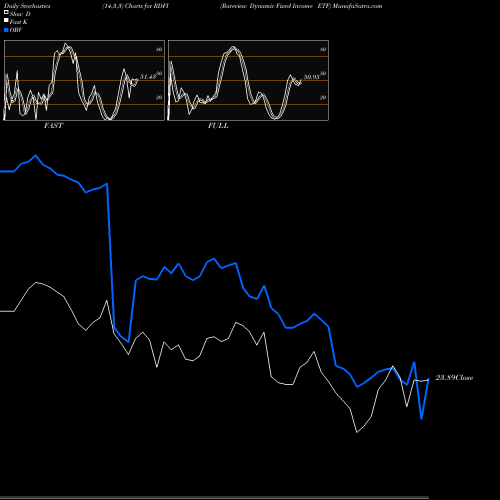
Task: Click the '(14,3,3) Charts for RDFI' text
Action: tap(135, 6)
